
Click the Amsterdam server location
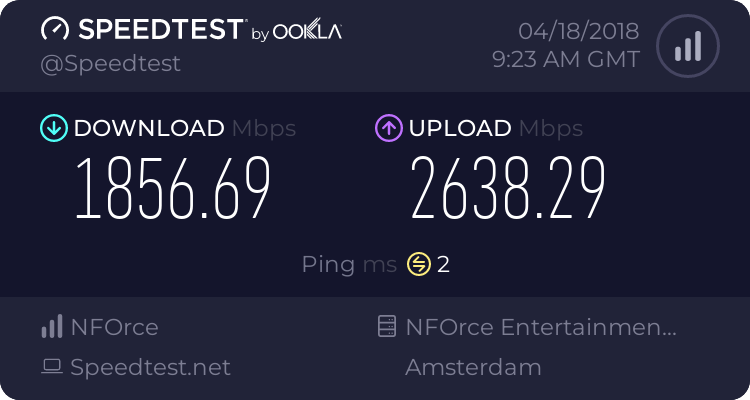[x=473, y=367]
